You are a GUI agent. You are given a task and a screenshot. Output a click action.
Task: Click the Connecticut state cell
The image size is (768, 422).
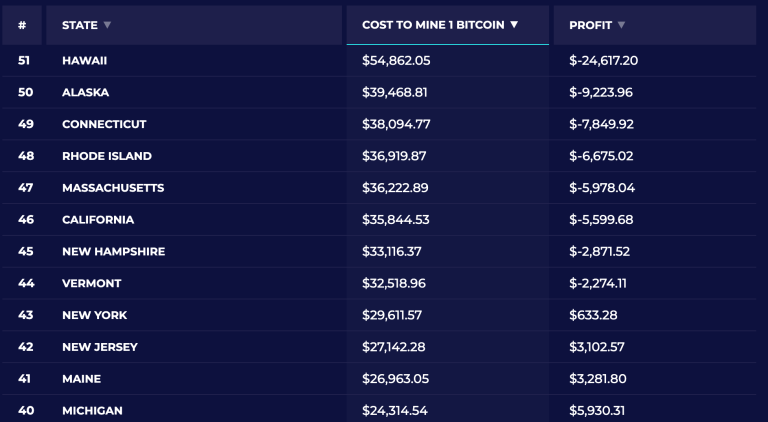tap(104, 125)
